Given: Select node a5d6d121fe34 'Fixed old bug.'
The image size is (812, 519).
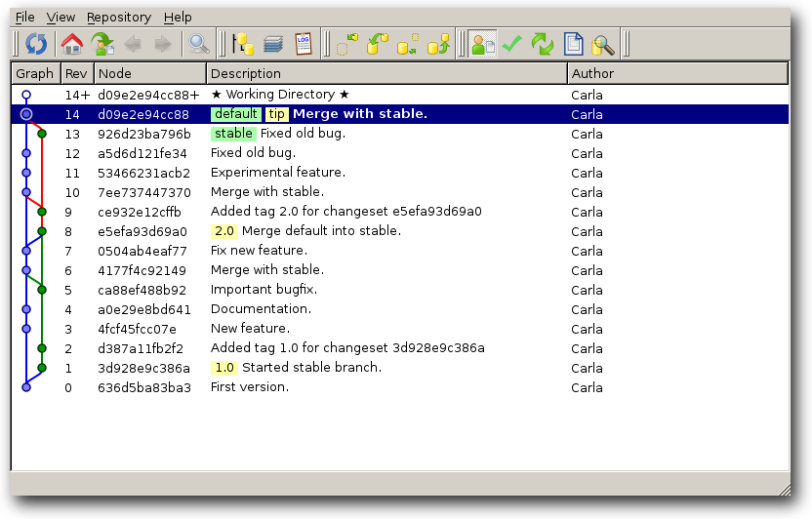Looking at the screenshot, I should (400, 153).
